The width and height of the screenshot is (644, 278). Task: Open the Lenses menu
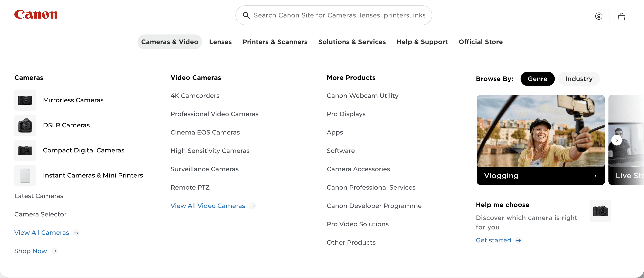(220, 42)
